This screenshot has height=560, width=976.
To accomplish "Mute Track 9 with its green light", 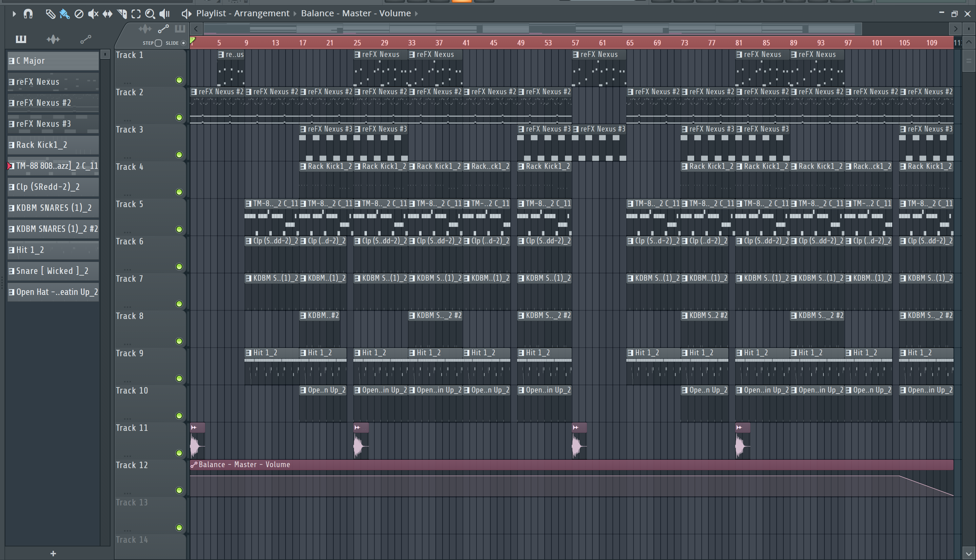I will pyautogui.click(x=179, y=378).
